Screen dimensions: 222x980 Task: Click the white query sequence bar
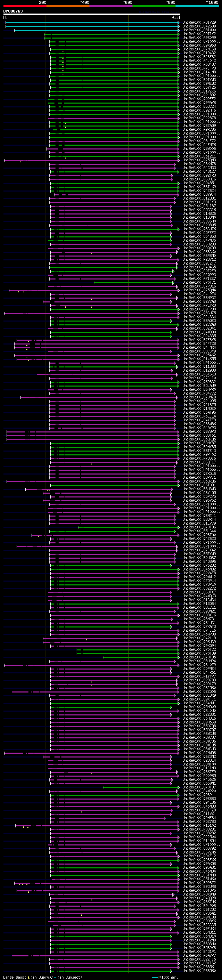(92, 14)
